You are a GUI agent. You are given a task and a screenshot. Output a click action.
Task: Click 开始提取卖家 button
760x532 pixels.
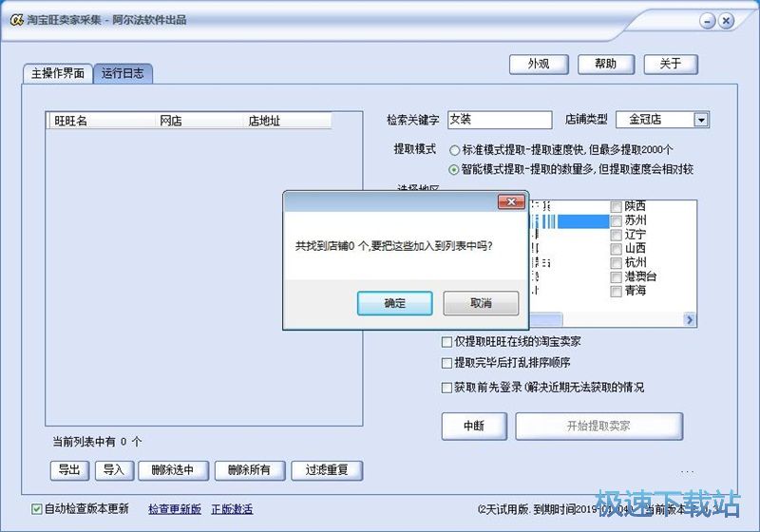pos(599,427)
